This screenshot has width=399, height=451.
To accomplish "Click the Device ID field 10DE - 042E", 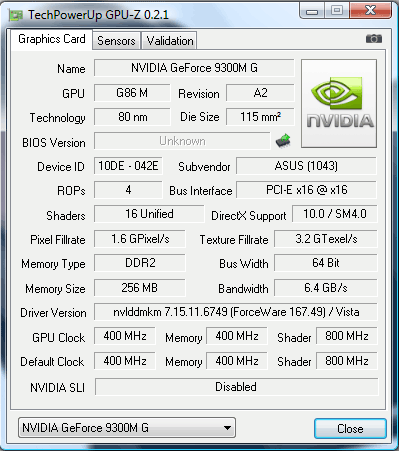I will coord(128,166).
